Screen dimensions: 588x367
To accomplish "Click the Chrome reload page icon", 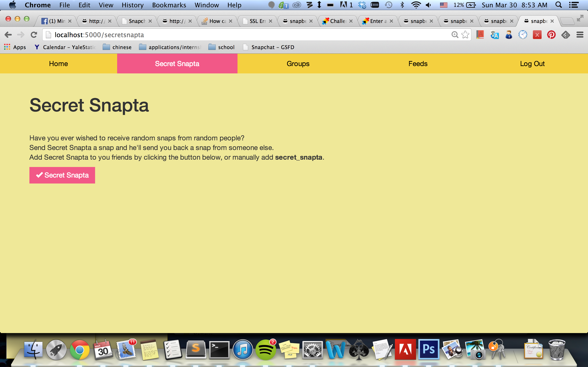I will click(34, 35).
